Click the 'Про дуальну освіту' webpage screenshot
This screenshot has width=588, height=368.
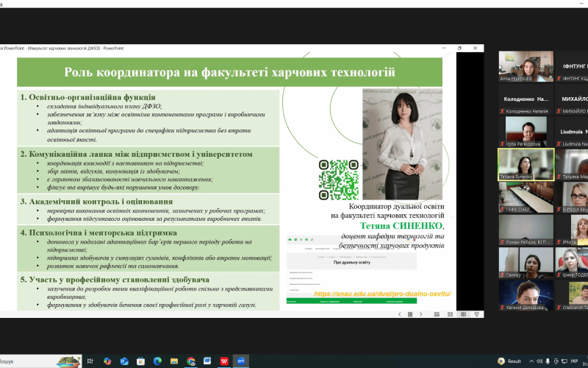(x=352, y=269)
